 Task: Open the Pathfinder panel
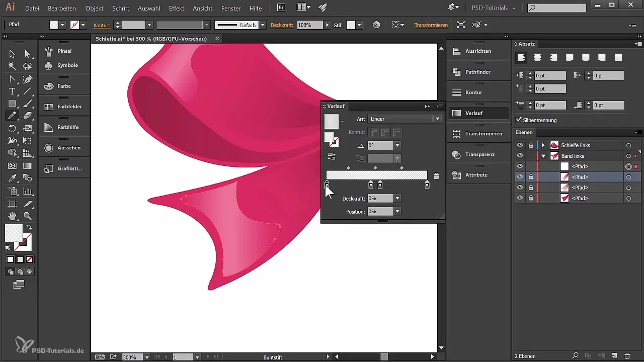pyautogui.click(x=477, y=72)
